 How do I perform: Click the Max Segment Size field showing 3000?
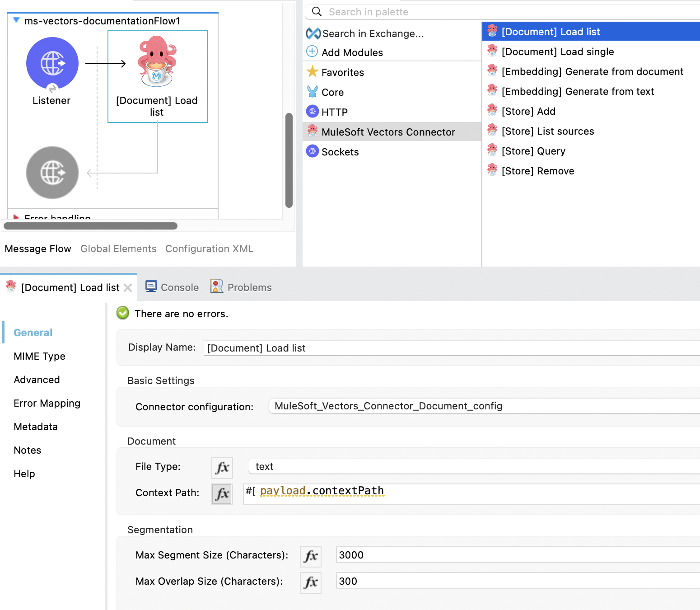click(518, 555)
